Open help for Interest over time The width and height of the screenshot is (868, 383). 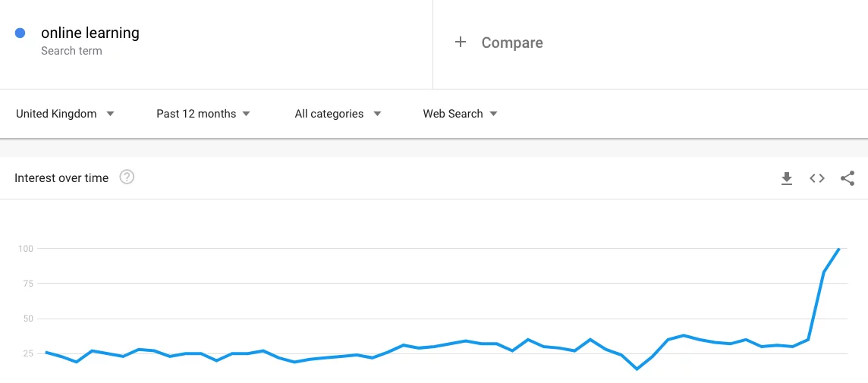click(127, 177)
